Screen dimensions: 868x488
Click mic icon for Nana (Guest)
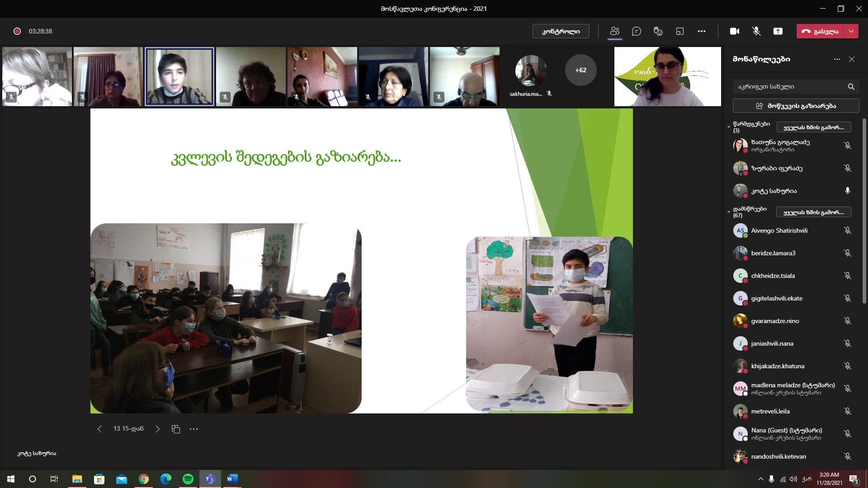pyautogui.click(x=848, y=434)
